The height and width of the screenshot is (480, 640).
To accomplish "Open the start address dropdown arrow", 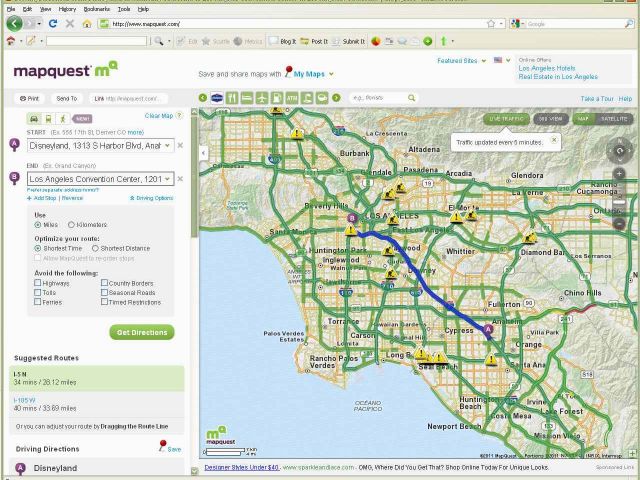I will (168, 145).
